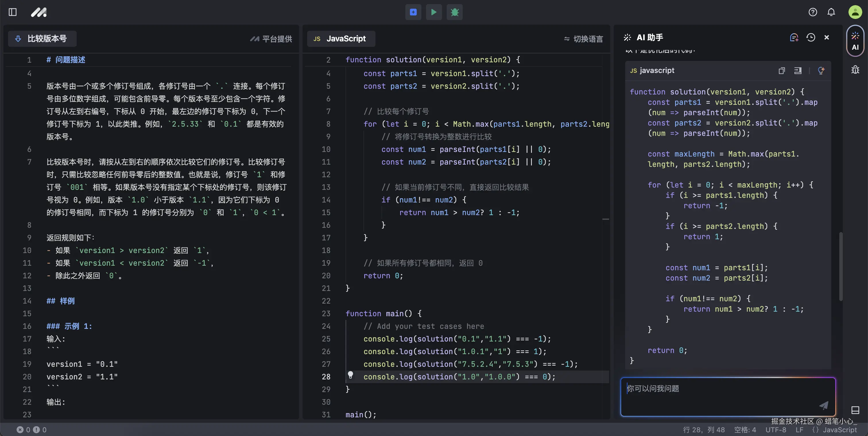Click the errors and warnings counter
Image resolution: width=868 pixels, height=436 pixels.
pyautogui.click(x=32, y=430)
